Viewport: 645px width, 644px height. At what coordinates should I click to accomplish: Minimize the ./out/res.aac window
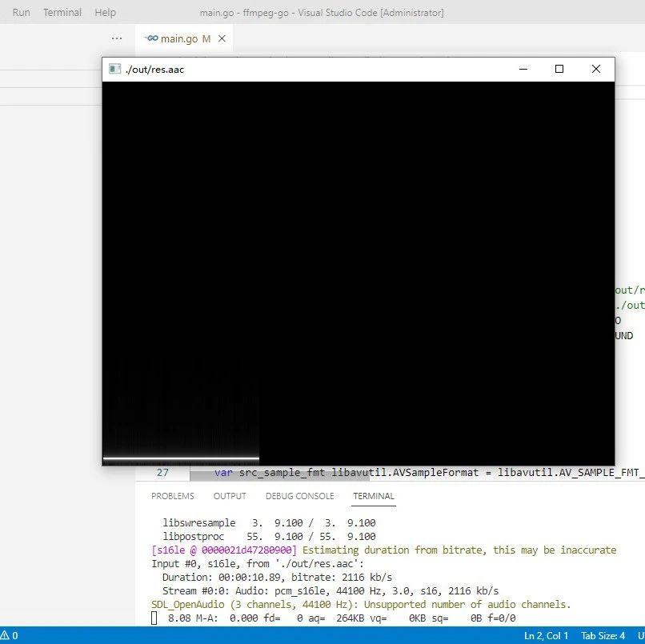pyautogui.click(x=523, y=69)
